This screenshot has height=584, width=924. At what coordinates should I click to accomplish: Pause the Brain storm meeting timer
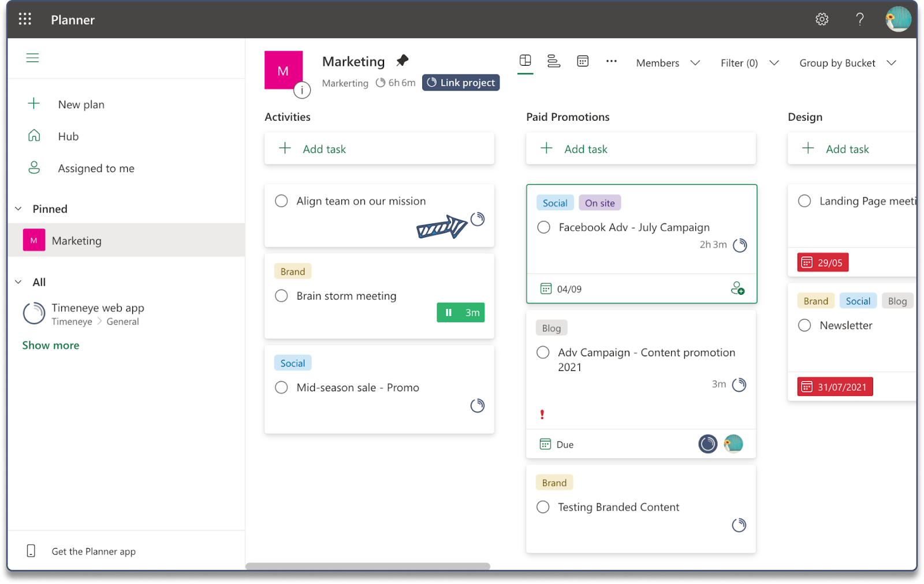tap(461, 312)
